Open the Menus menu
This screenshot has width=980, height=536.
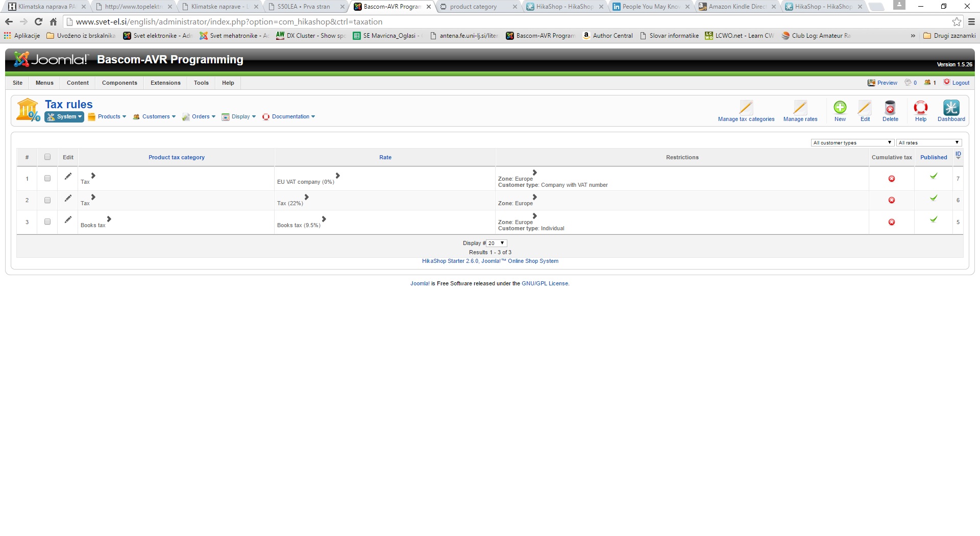coord(44,83)
